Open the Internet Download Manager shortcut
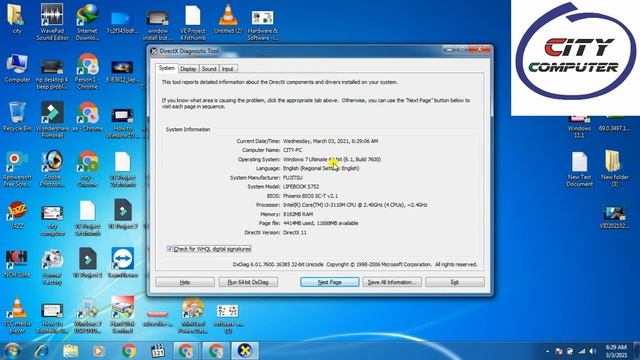The width and height of the screenshot is (640, 360). click(87, 21)
